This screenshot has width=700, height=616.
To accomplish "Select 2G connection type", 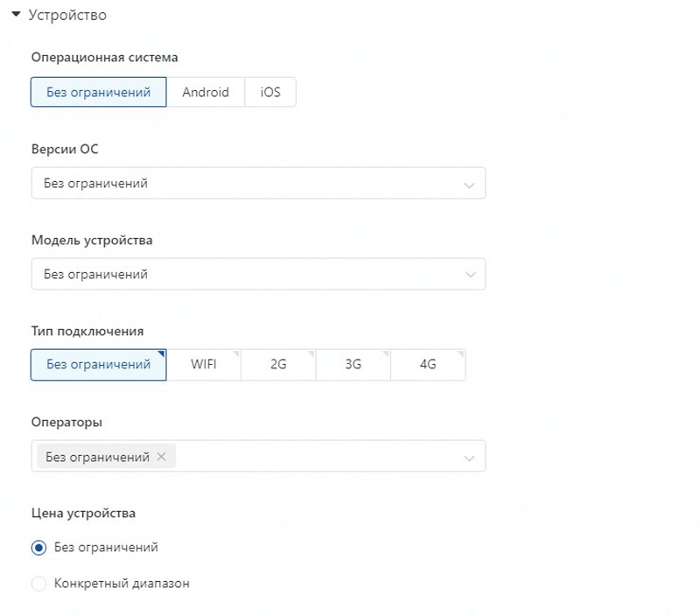I will (278, 365).
